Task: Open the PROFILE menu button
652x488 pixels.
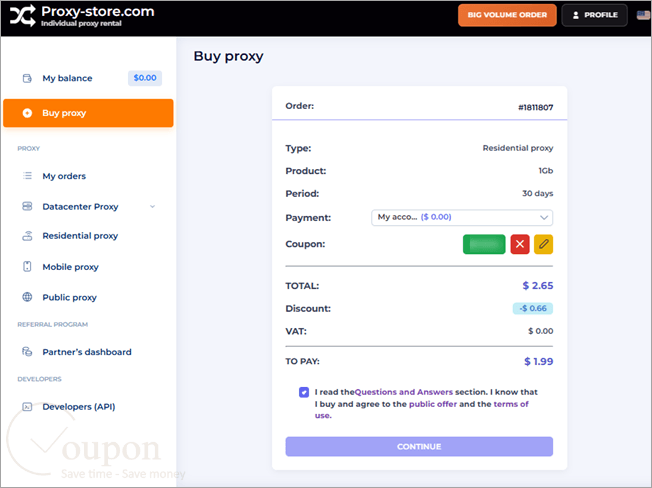Action: [x=595, y=15]
